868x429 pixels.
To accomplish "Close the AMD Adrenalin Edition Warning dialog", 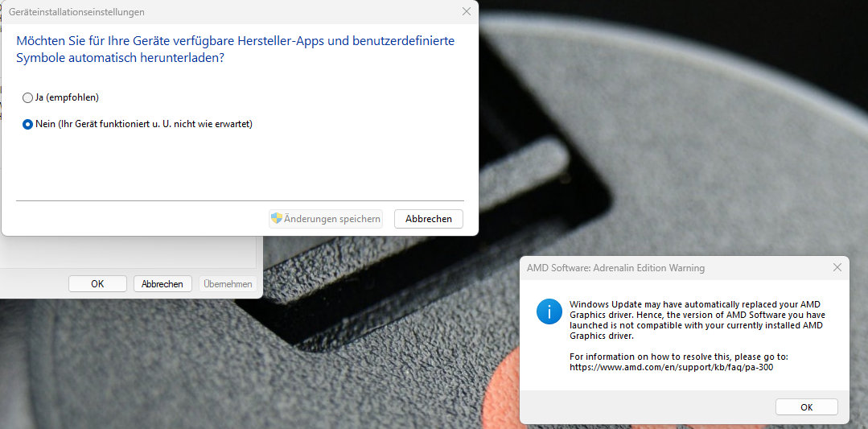I will [x=837, y=267].
